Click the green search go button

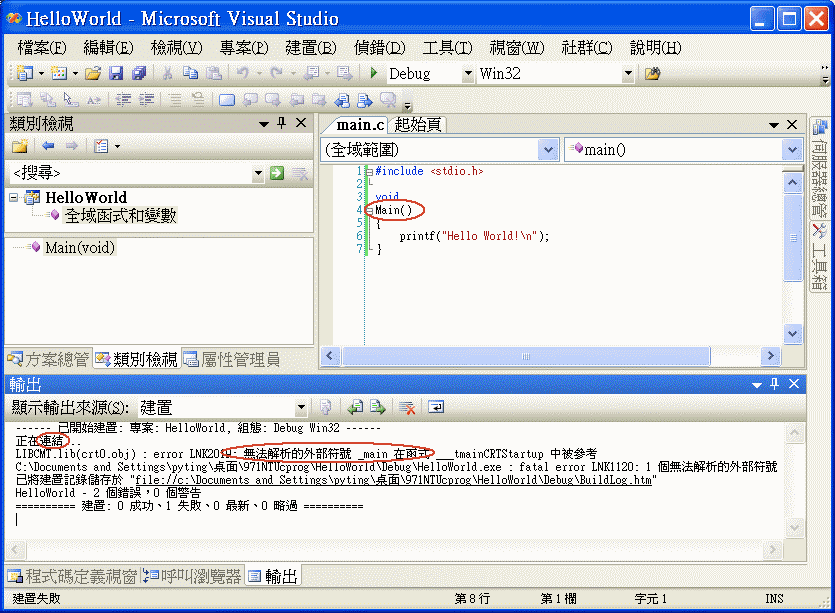tap(277, 173)
